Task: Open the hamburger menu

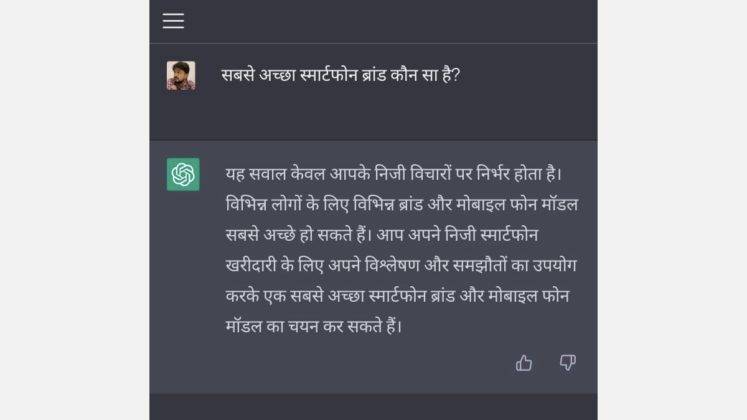Action: click(173, 21)
